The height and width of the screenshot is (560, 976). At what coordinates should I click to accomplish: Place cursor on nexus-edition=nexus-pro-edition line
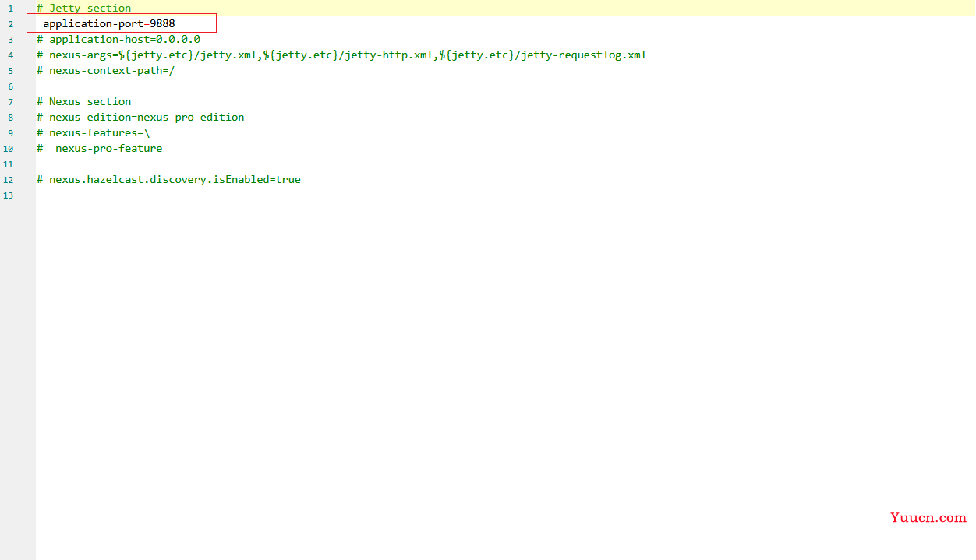point(140,118)
